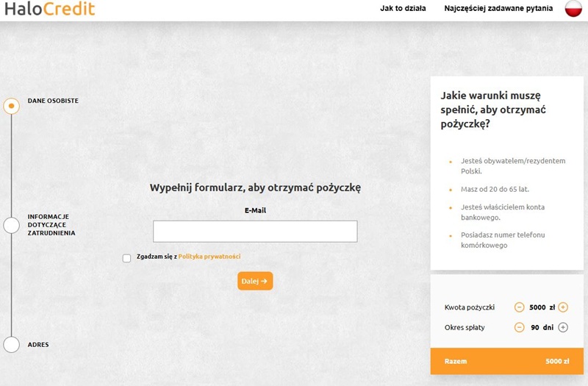Click the HaloCredit logo

[x=49, y=10]
